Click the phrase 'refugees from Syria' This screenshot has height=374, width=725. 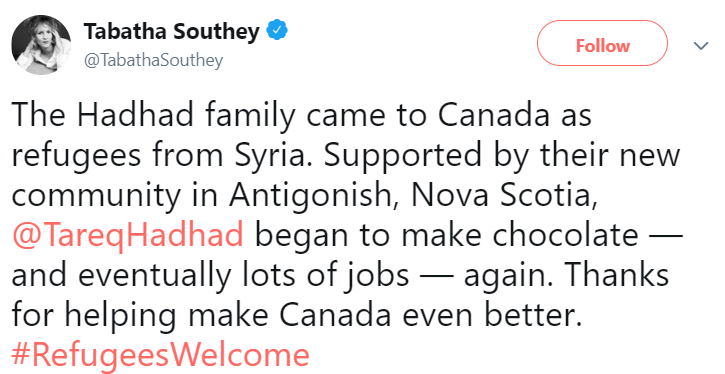[x=159, y=156]
